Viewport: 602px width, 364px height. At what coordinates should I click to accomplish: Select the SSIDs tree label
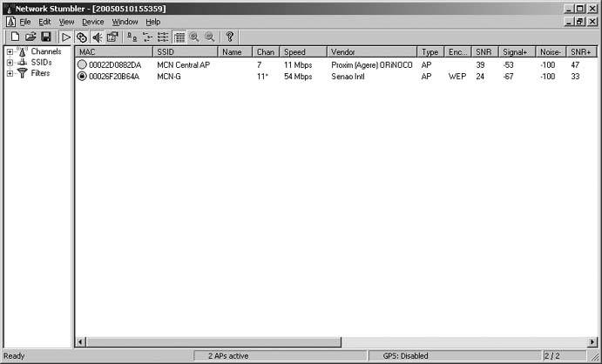click(42, 62)
